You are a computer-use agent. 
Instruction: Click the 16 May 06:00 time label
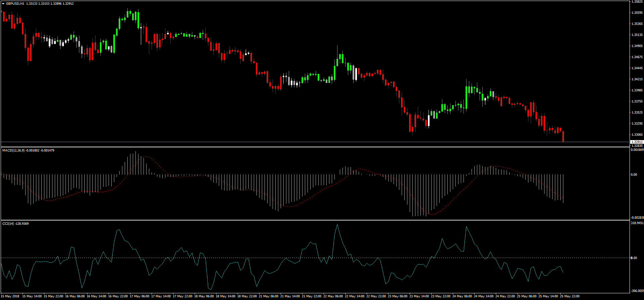[x=75, y=296]
